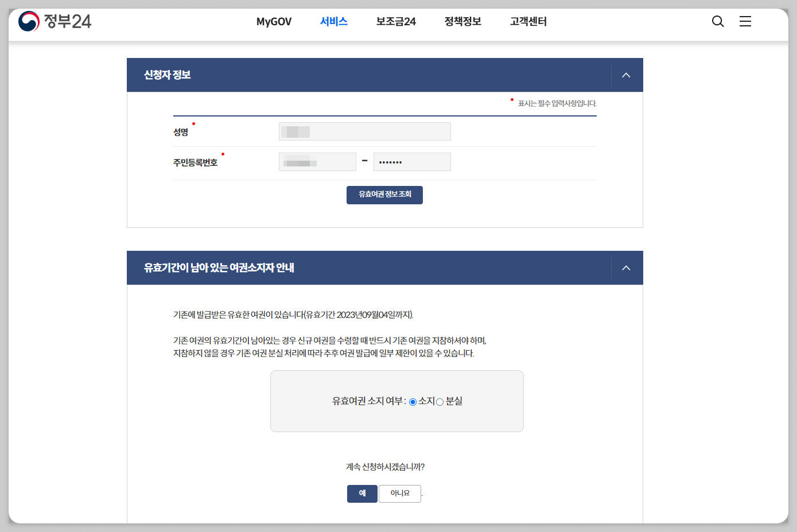Open the 서비스 menu

coord(334,22)
